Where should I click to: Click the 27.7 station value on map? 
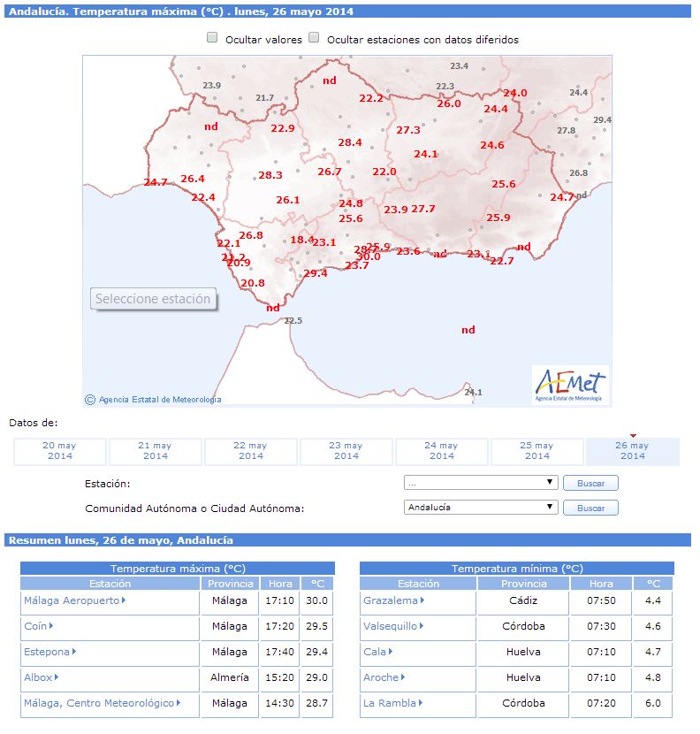pyautogui.click(x=423, y=209)
